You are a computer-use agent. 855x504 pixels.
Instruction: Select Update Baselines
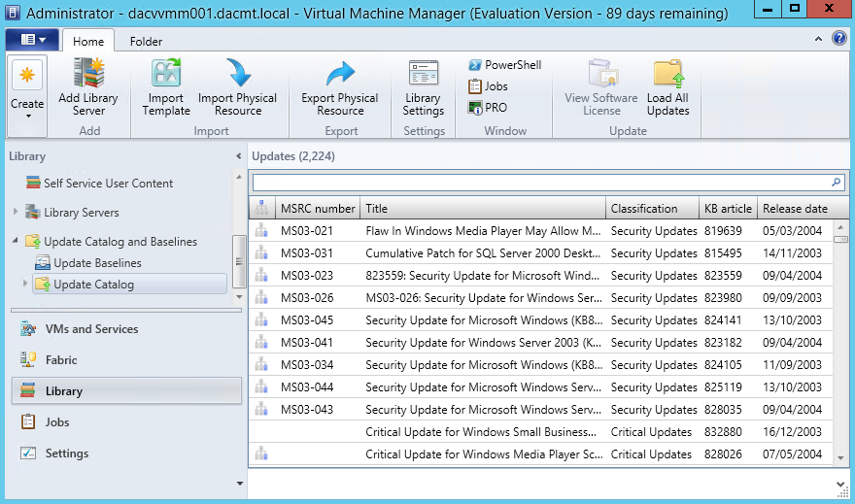(x=88, y=262)
